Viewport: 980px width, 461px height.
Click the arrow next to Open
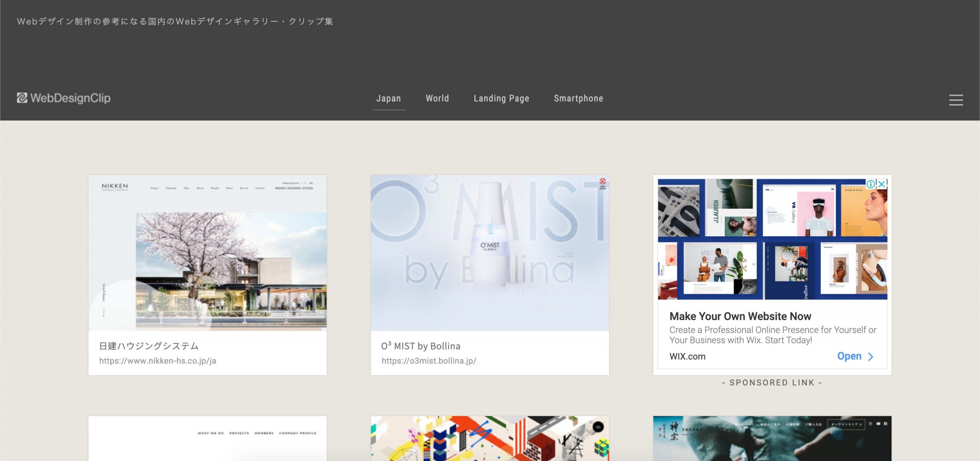(x=871, y=357)
